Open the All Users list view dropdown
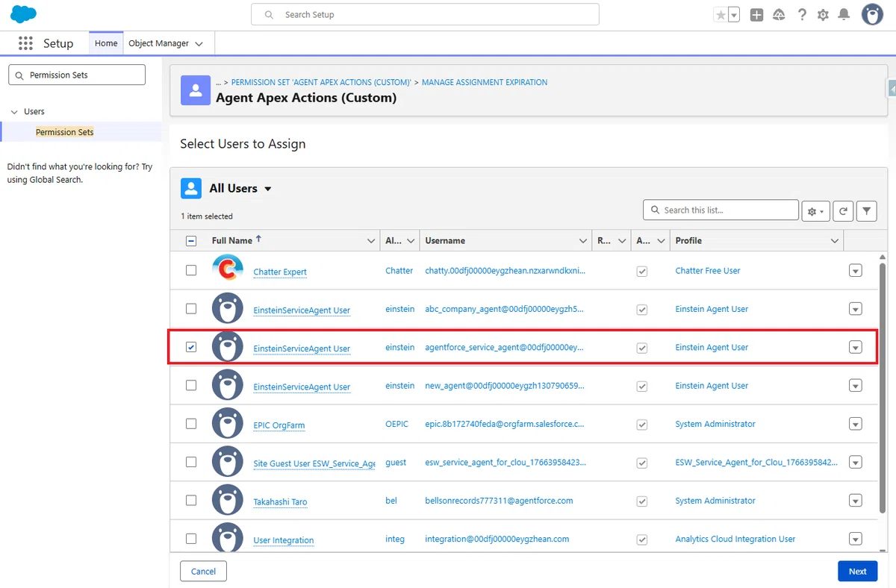Image resolution: width=896 pixels, height=588 pixels. (x=268, y=189)
